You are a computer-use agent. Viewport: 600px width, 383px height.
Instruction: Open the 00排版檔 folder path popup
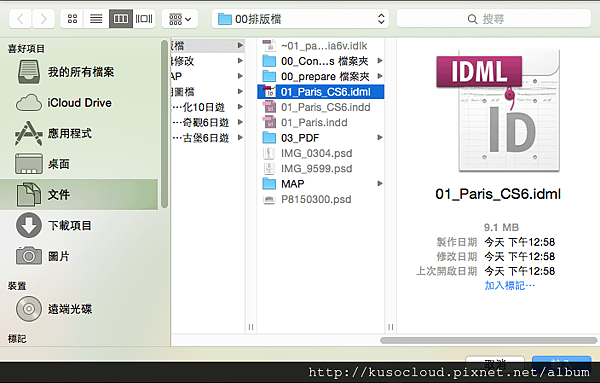[x=300, y=19]
